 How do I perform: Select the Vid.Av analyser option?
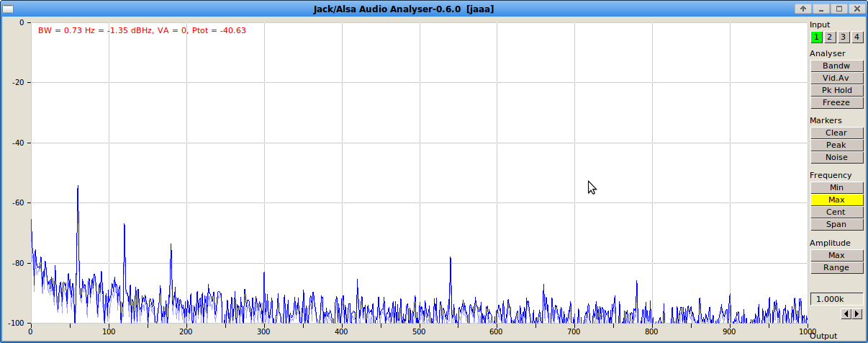[x=836, y=78]
